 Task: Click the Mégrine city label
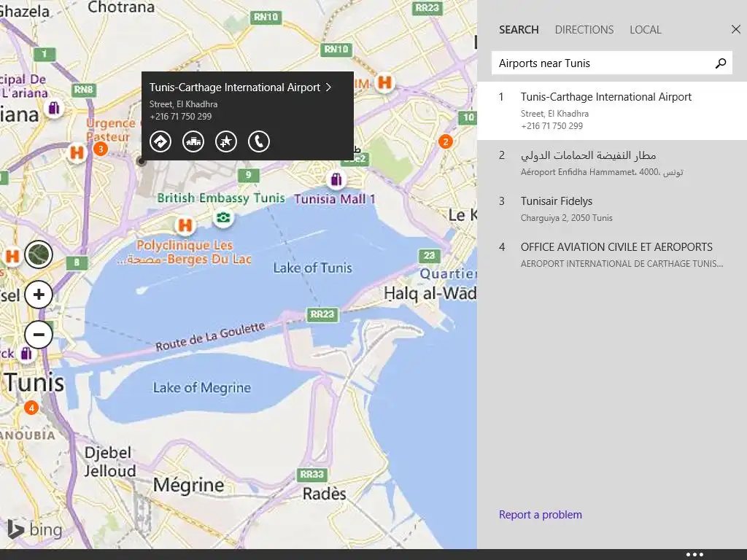tap(189, 485)
